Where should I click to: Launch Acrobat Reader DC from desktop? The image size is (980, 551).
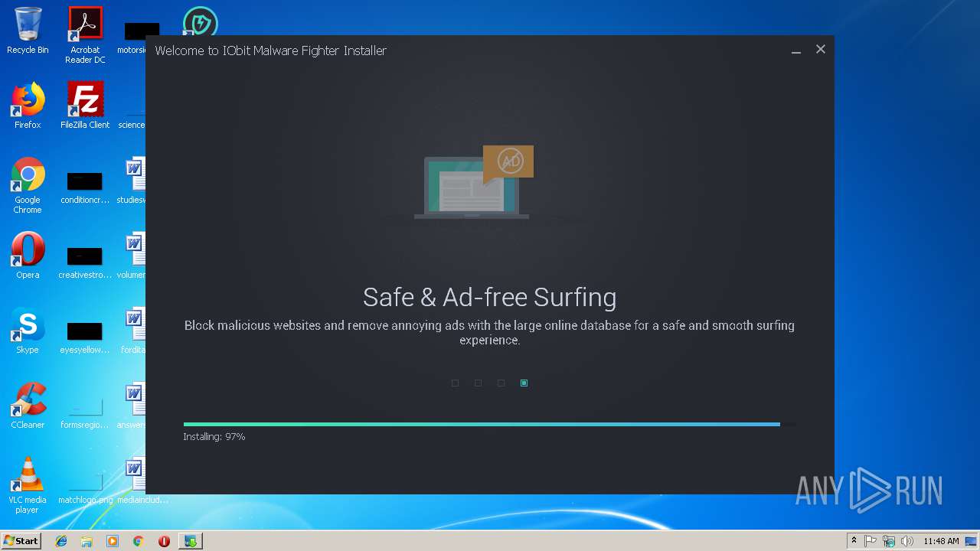[85, 34]
